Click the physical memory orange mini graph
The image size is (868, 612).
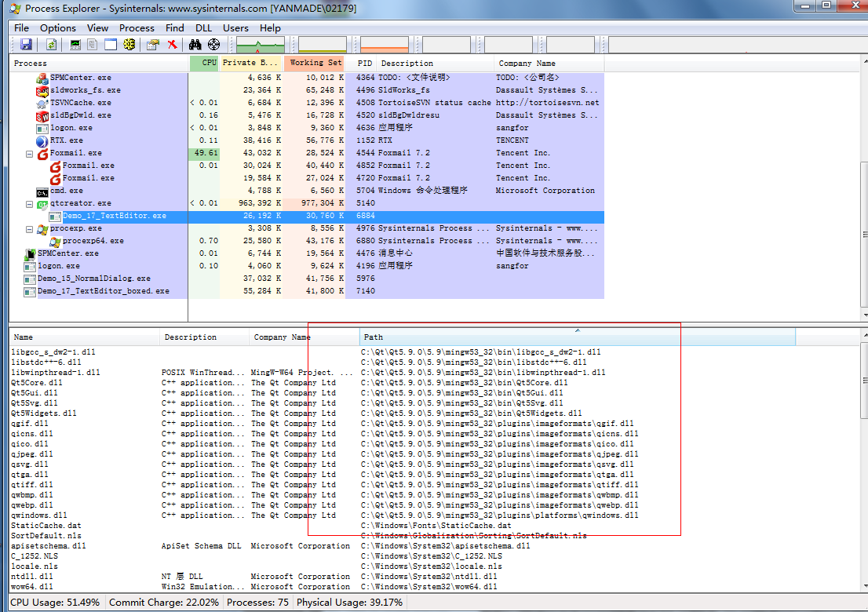[385, 44]
